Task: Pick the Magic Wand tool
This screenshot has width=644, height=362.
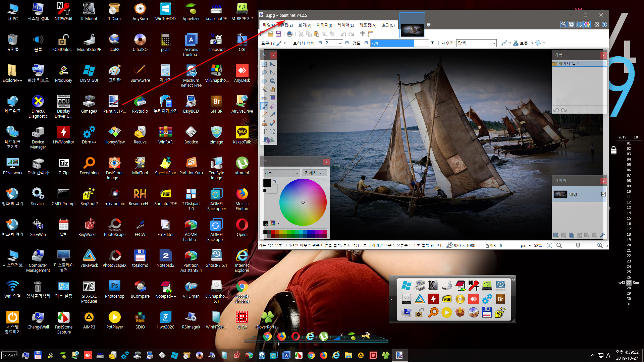Action: tap(264, 89)
